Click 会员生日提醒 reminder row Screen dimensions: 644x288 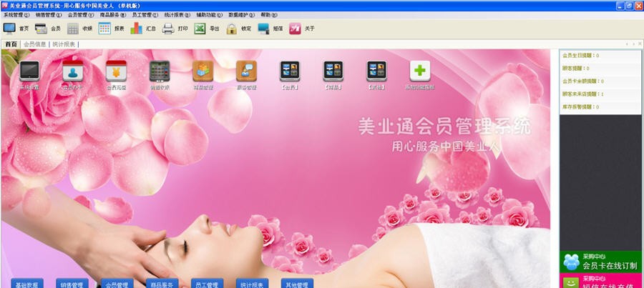(600, 56)
